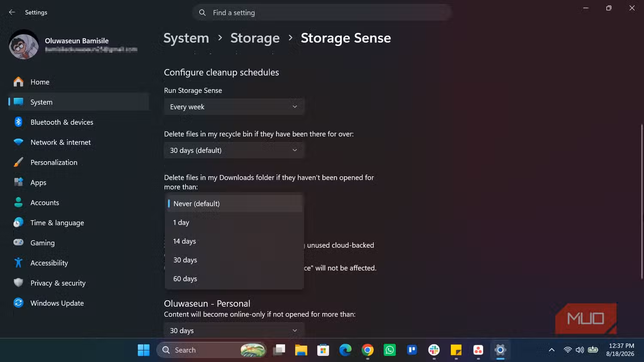Click the Personalization paintbrush icon

pyautogui.click(x=18, y=162)
